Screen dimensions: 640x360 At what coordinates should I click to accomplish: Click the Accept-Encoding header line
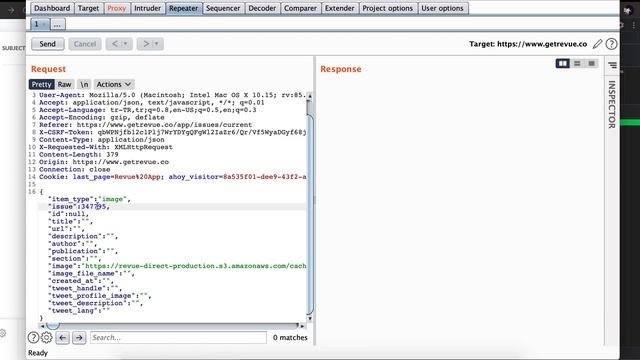tap(102, 118)
